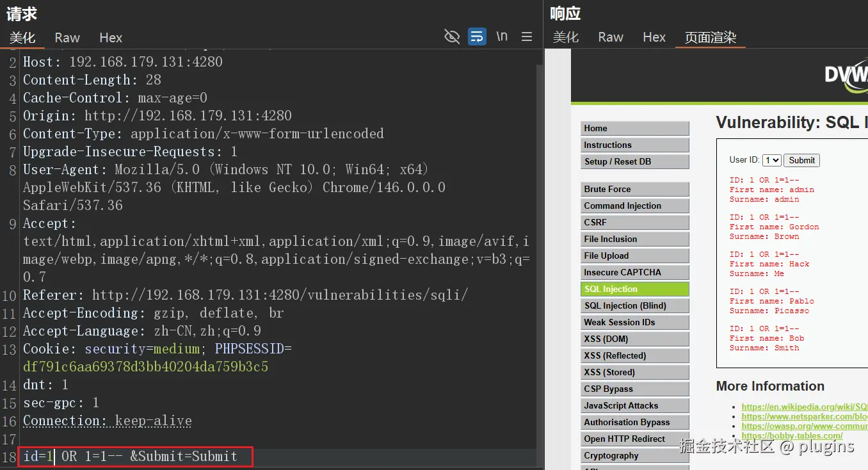Open the File Inclusion page
The image size is (868, 470).
coord(635,239)
